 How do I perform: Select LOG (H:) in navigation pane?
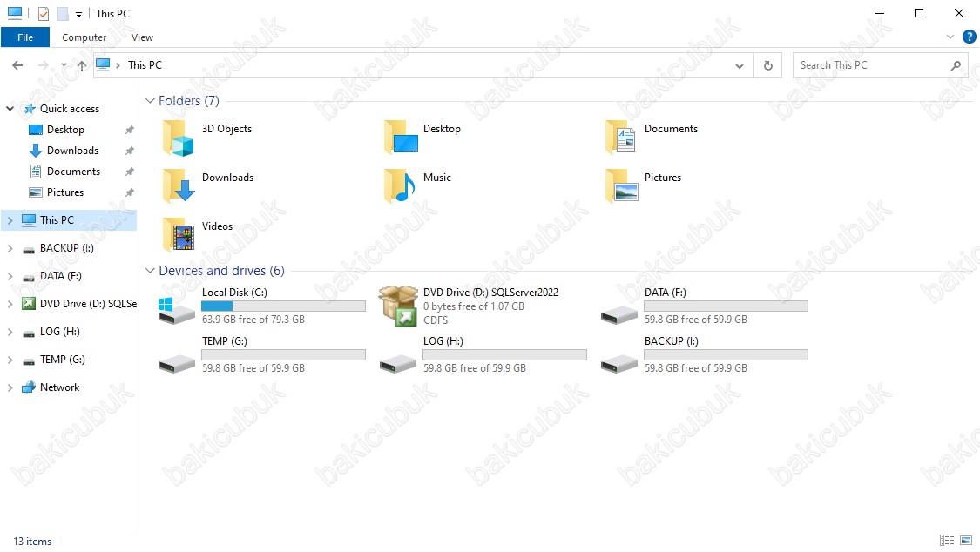tap(60, 332)
